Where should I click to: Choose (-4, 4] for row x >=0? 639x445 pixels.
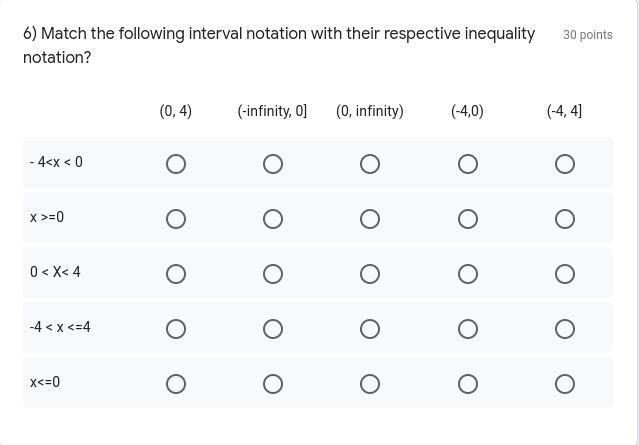point(565,219)
